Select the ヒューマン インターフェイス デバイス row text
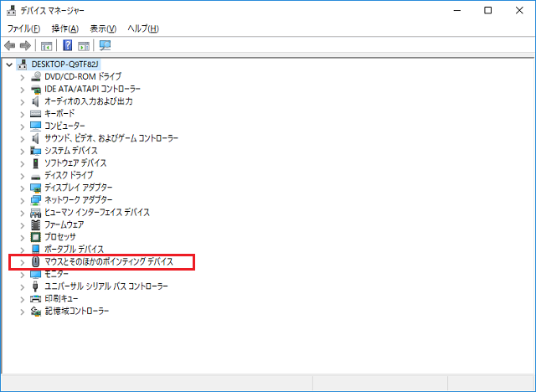The image size is (536, 392). tap(97, 213)
